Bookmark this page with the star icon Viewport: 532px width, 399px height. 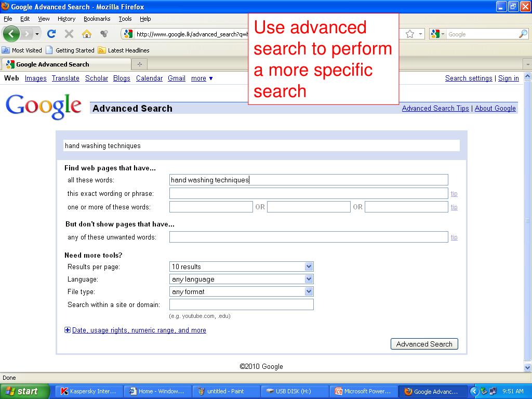[x=410, y=34]
